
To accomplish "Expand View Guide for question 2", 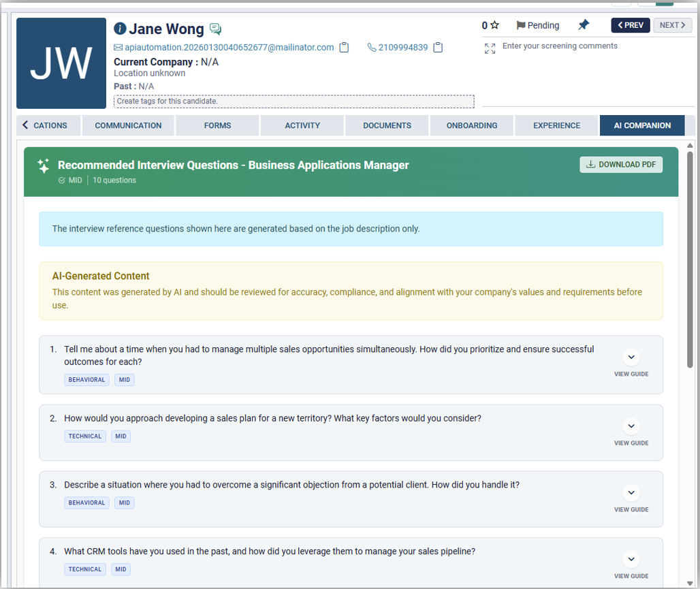I will [631, 426].
